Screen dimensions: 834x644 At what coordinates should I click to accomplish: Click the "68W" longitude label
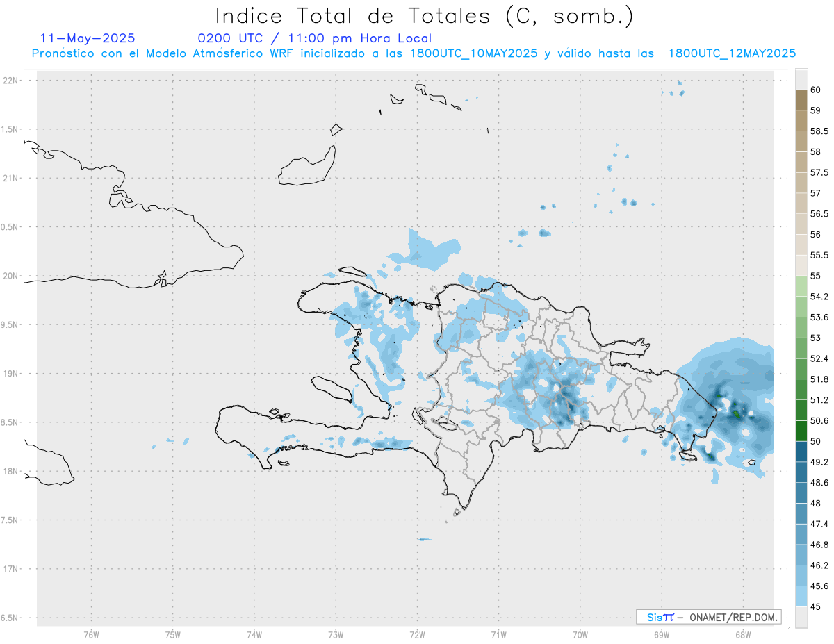tap(742, 635)
